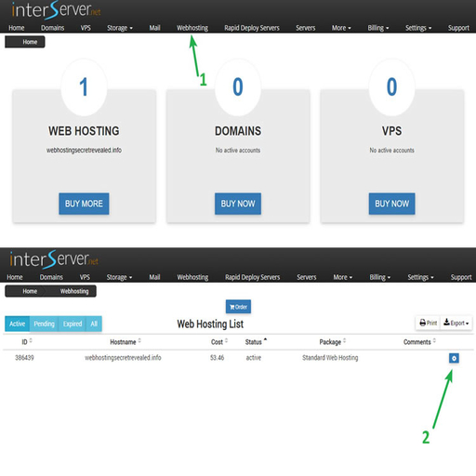Viewport: 476px width, 476px height.
Task: Open Domains in the Webhosting list page's nav bar
Action: [51, 277]
